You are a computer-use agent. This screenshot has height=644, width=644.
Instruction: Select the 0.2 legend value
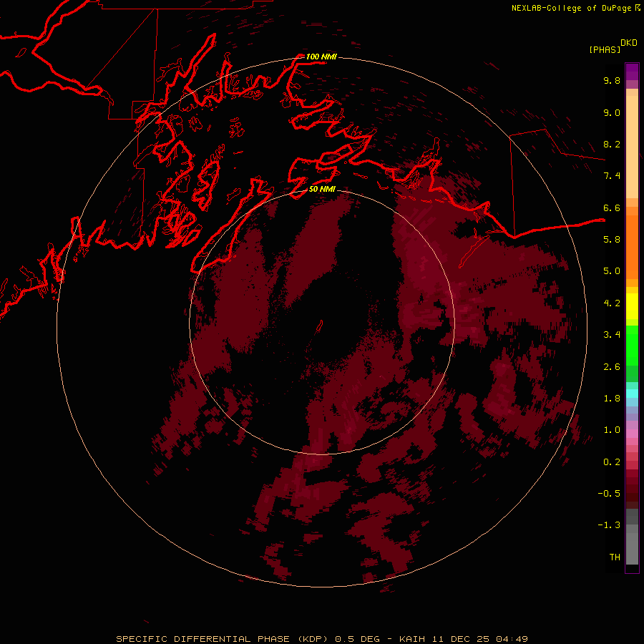click(x=612, y=462)
